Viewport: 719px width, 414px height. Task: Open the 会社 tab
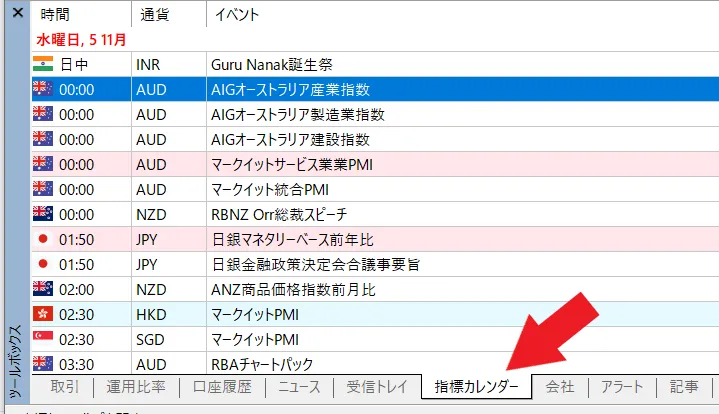point(560,387)
